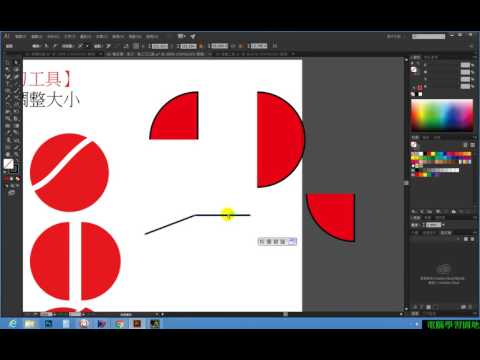480x360 pixels.
Task: Click the search field at top right
Action: pos(429,36)
